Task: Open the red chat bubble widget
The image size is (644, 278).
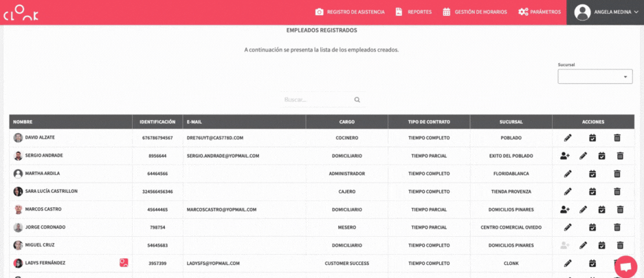Action: coord(625,266)
